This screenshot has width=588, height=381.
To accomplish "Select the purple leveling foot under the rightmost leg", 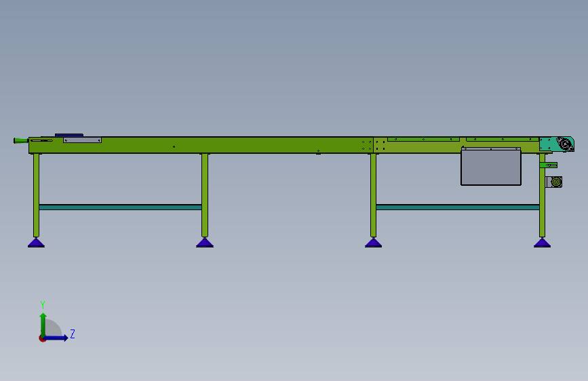I will 543,243.
